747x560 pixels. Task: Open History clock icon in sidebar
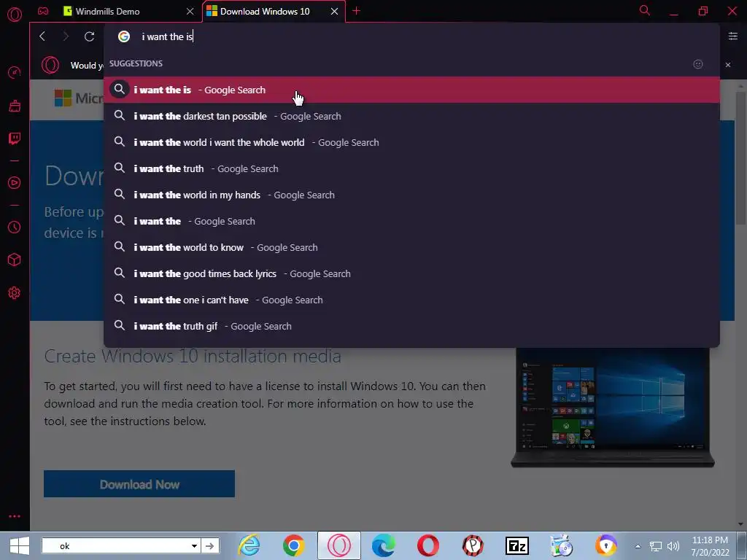point(15,227)
